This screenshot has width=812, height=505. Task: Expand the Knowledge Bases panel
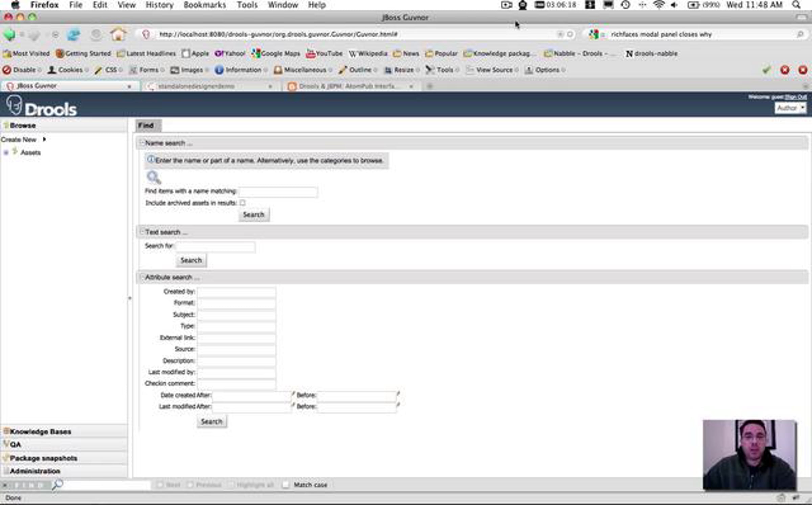[64, 431]
